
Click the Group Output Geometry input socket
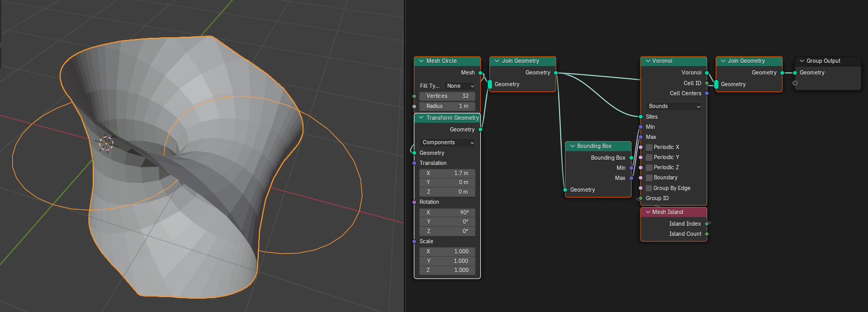tap(795, 73)
